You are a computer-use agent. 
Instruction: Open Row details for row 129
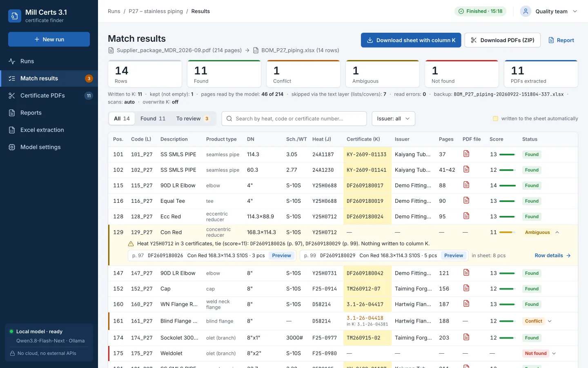click(553, 256)
